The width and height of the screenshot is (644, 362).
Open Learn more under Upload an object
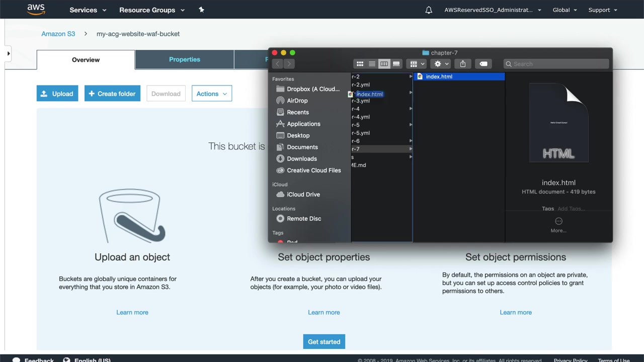(x=132, y=312)
